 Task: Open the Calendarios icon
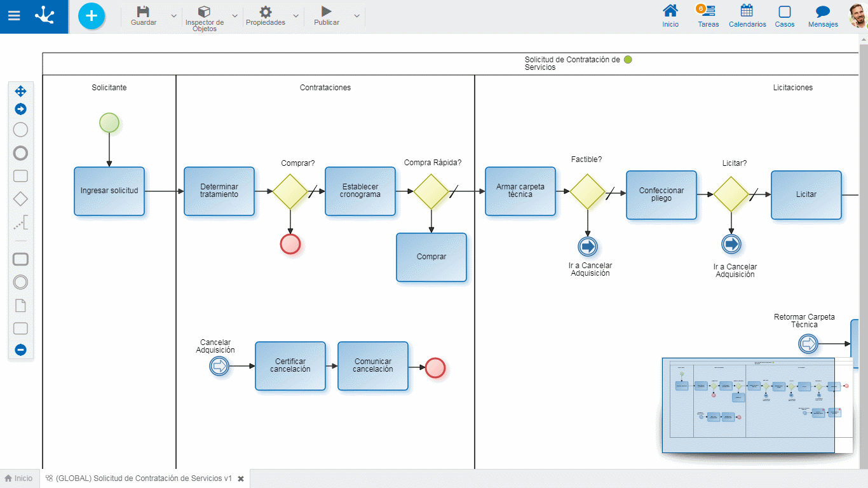747,16
